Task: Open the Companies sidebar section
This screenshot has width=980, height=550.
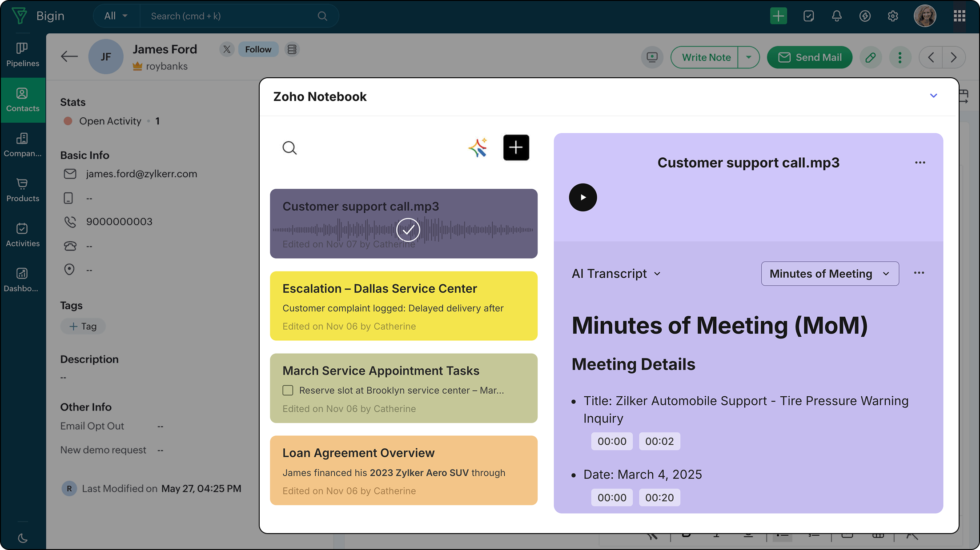Action: click(x=23, y=145)
